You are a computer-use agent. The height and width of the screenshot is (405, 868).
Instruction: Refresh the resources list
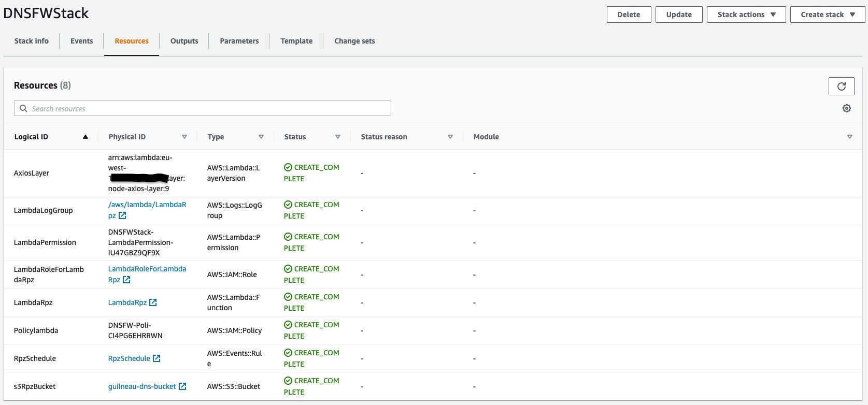coord(841,86)
